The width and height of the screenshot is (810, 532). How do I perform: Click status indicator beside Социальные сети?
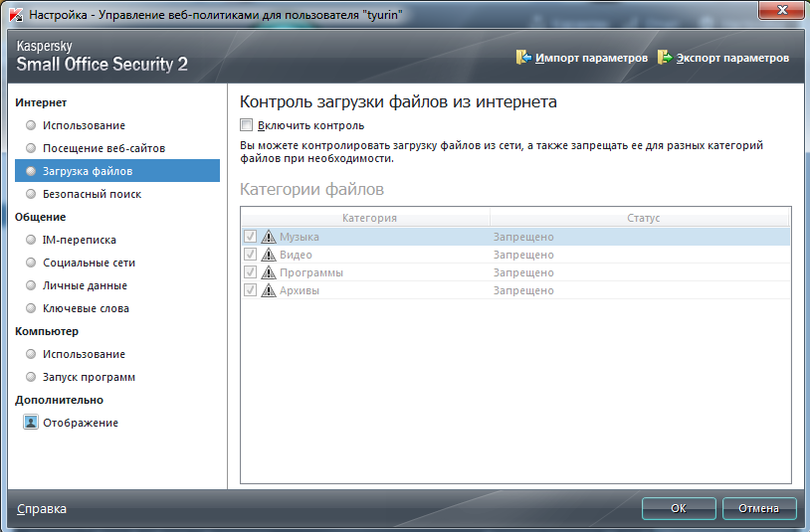coord(31,263)
